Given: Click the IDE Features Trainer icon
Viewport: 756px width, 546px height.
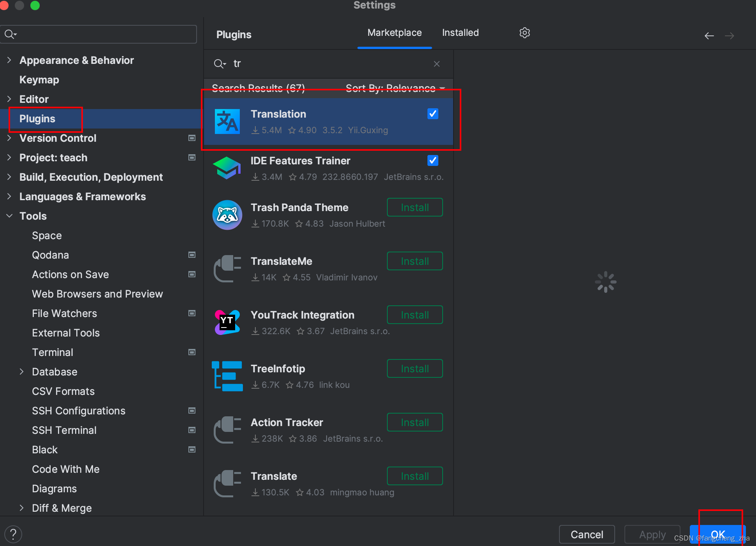Looking at the screenshot, I should [228, 169].
